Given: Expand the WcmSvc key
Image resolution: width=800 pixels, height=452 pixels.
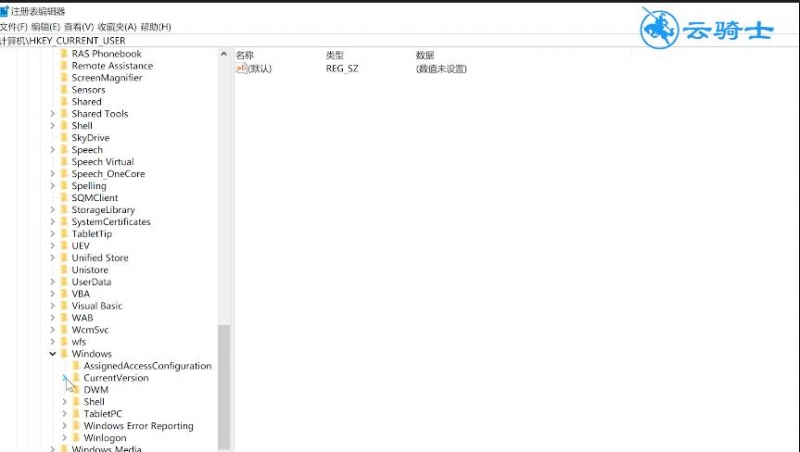Looking at the screenshot, I should coord(53,330).
